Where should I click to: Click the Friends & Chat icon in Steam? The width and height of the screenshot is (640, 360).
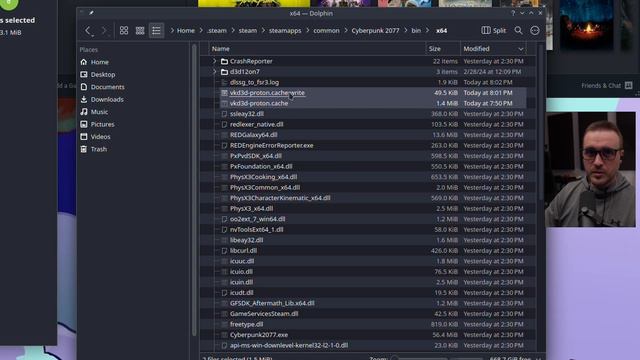tap(629, 85)
